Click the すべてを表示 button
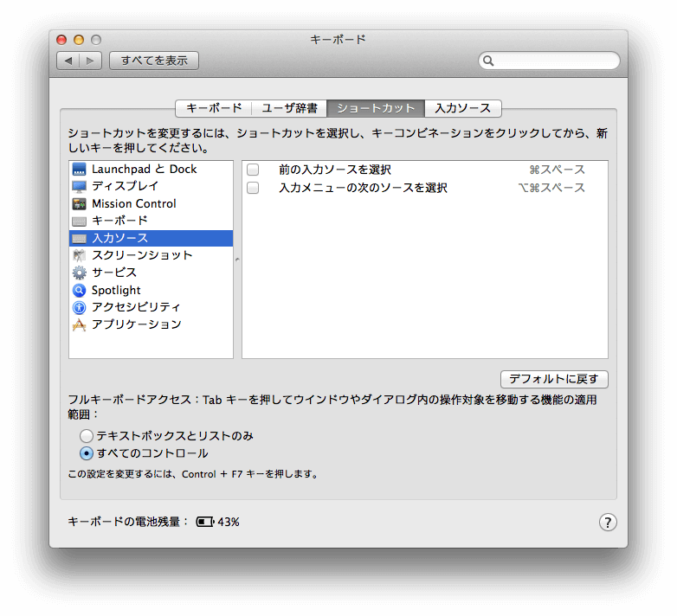677x616 pixels. pos(154,61)
